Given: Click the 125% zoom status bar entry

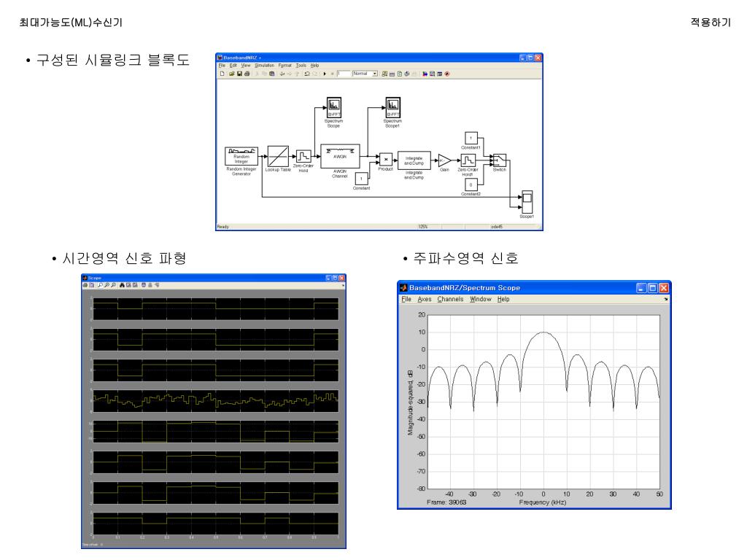Looking at the screenshot, I should (423, 227).
